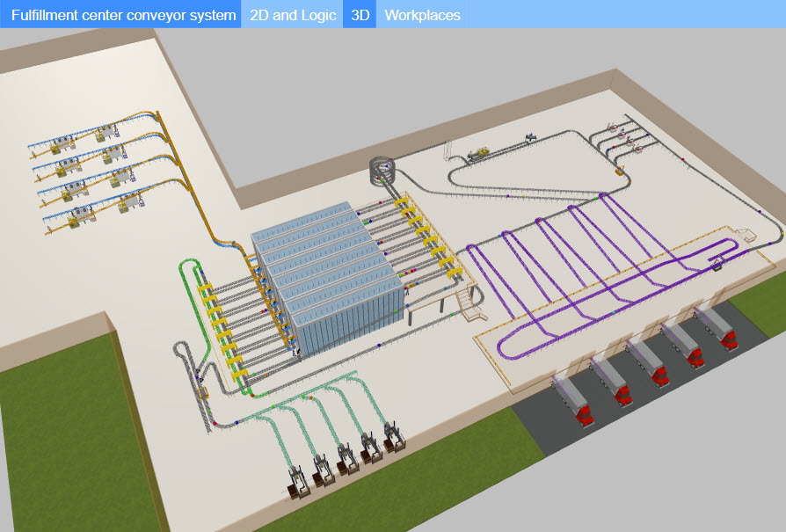Select the 3D view tab
786x532 pixels.
coord(360,14)
